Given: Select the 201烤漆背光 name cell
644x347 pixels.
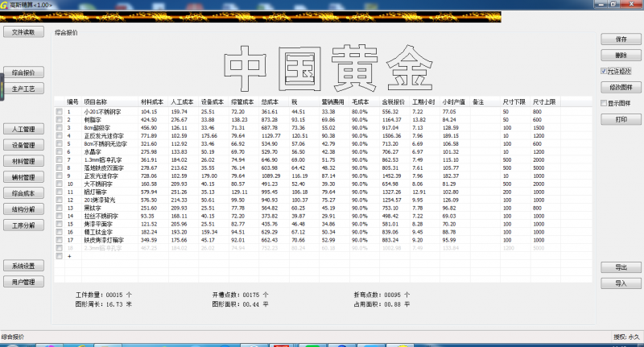Looking at the screenshot, I should point(99,200).
